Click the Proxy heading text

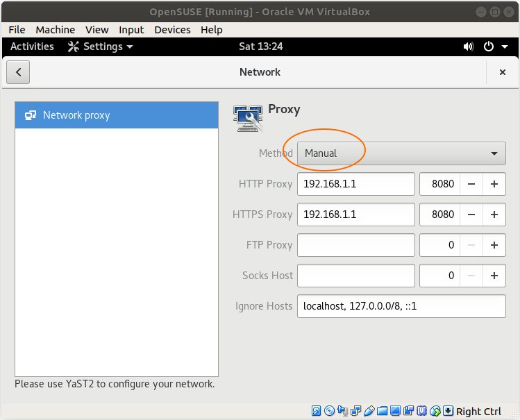(284, 110)
